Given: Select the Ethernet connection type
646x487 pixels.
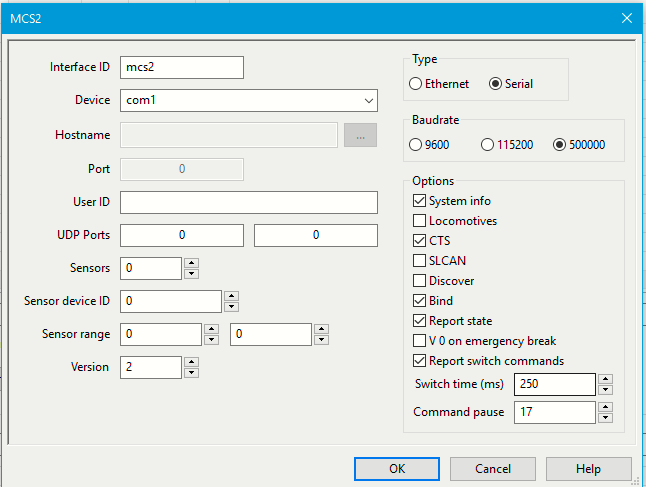Looking at the screenshot, I should 416,84.
